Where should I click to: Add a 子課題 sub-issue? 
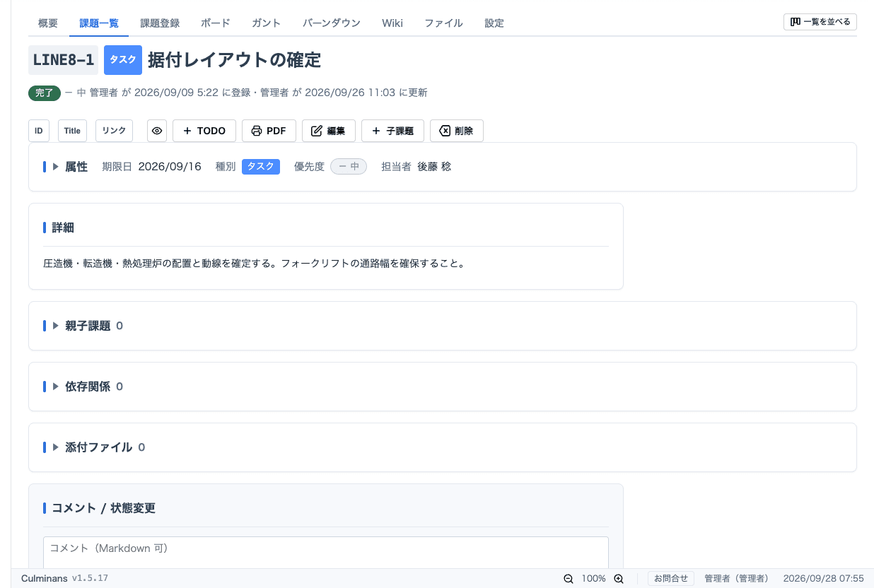(392, 131)
